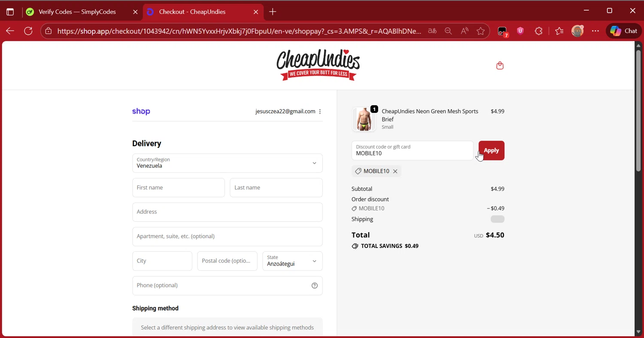Click the product name CheapUndies Neon Green
644x338 pixels.
430,115
